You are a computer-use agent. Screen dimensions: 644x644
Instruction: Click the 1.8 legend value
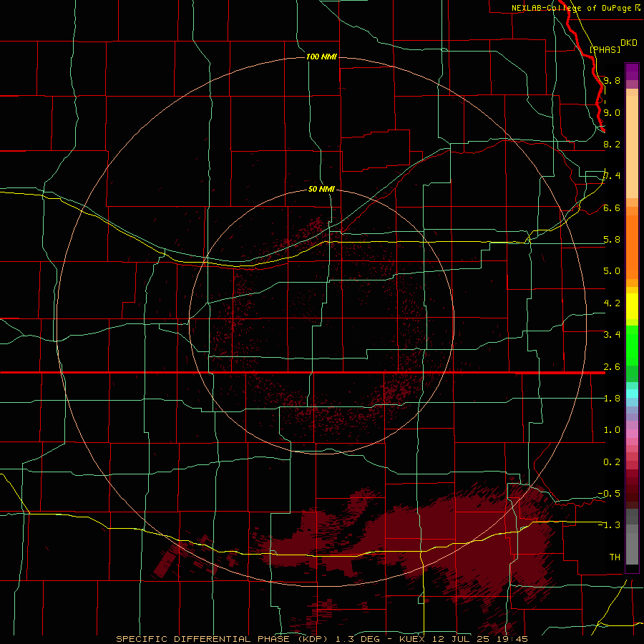612,399
